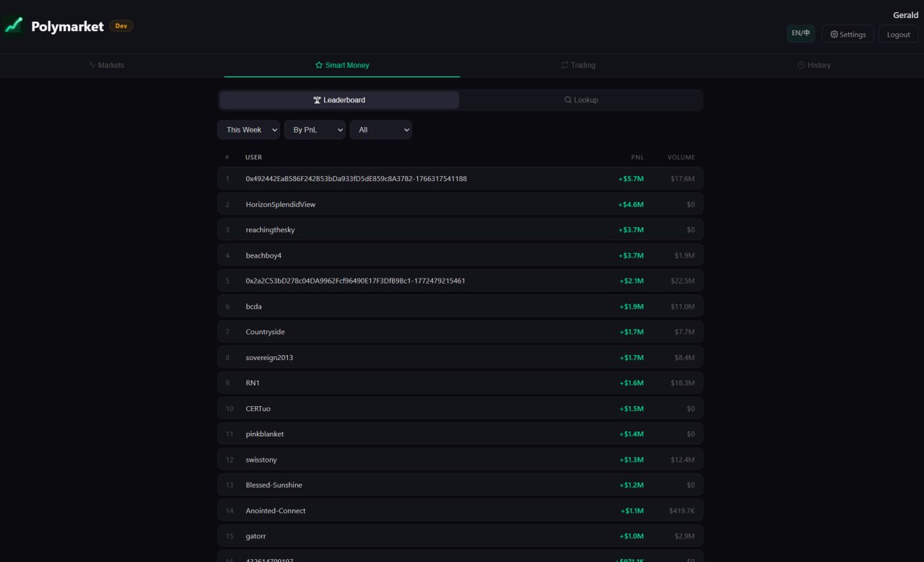This screenshot has width=924, height=562.
Task: Select the Leaderboard segment toggle
Action: point(339,100)
